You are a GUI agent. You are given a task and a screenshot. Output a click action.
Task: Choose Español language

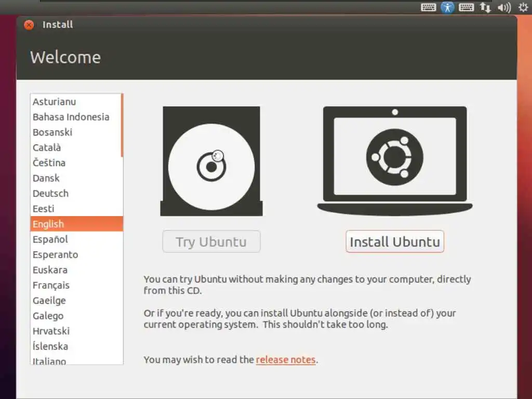pyautogui.click(x=77, y=239)
